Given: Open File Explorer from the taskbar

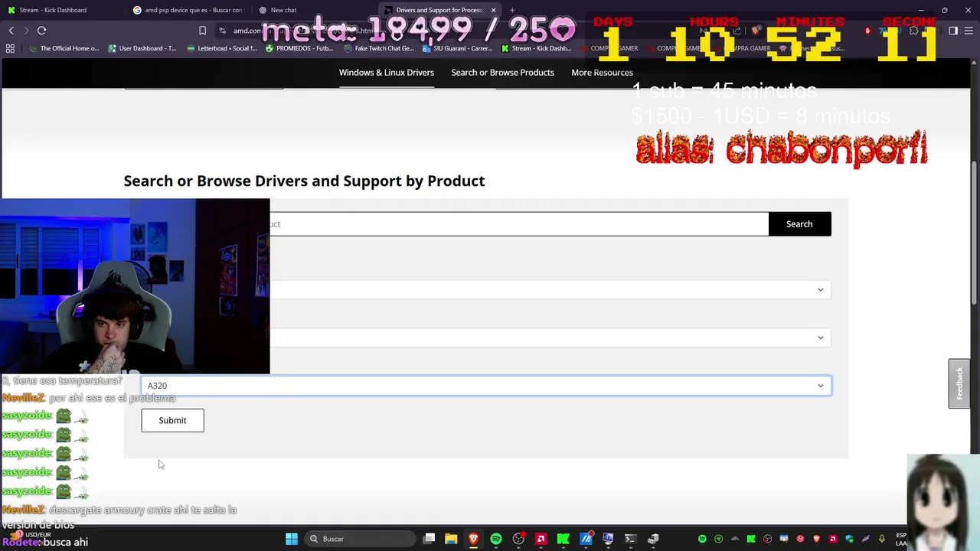Looking at the screenshot, I should [451, 539].
